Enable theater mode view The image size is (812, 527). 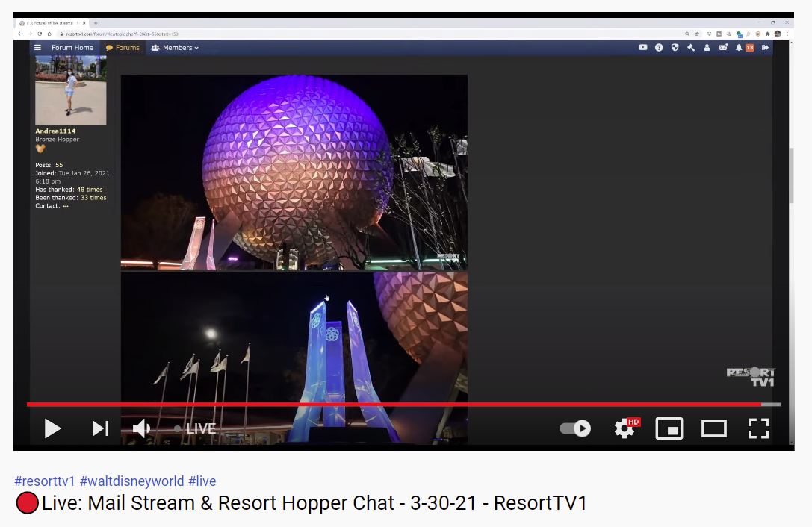coord(713,428)
